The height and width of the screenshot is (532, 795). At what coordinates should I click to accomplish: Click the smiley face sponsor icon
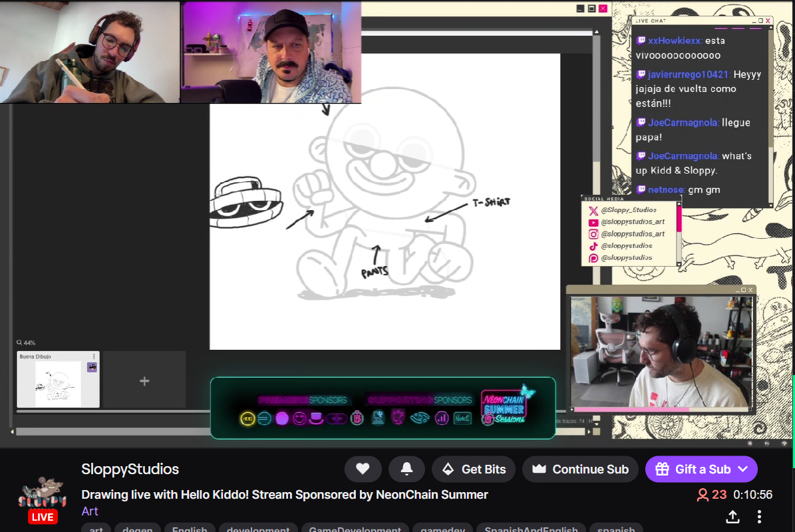click(299, 418)
